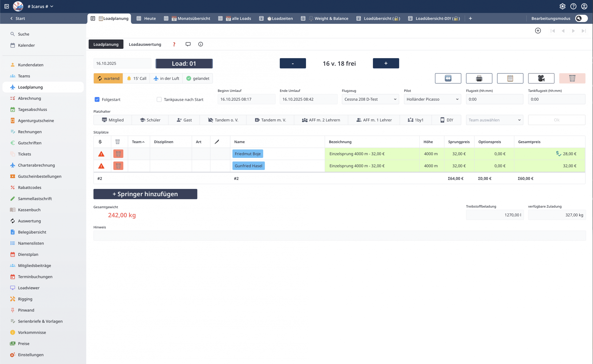
Task: Click the add record plus circle
Action: 538,31
